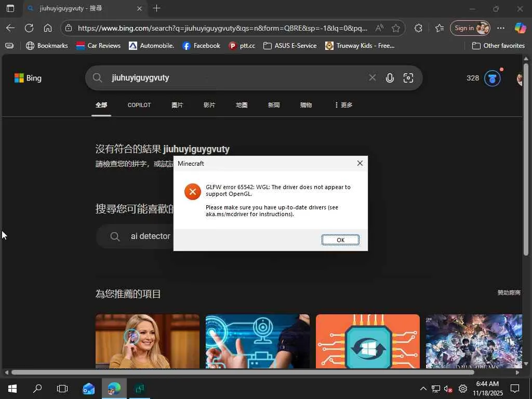Open the Facebook bookmark
532x399 pixels.
point(201,46)
